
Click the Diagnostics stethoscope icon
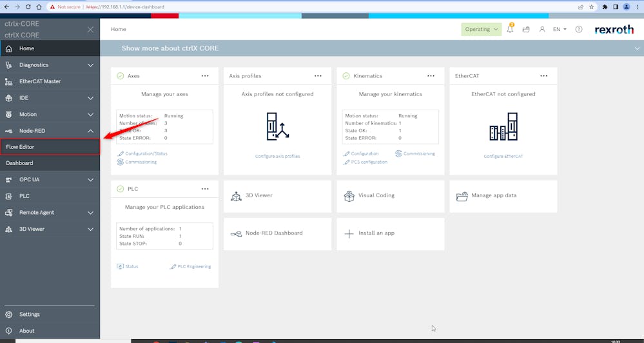click(8, 65)
